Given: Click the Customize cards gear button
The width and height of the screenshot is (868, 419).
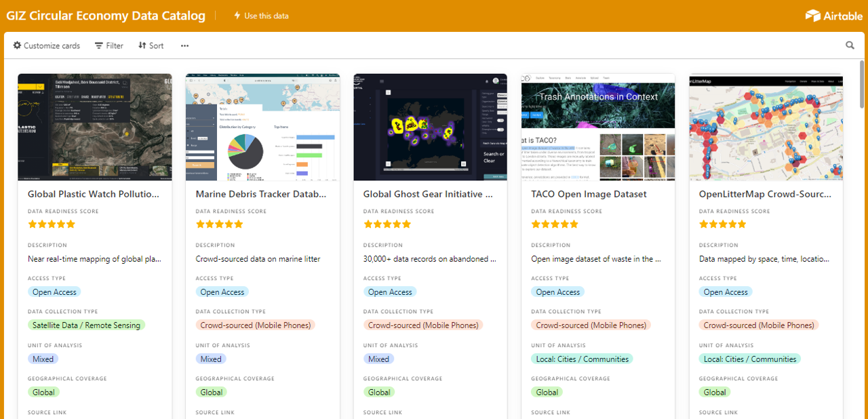Looking at the screenshot, I should tap(47, 45).
